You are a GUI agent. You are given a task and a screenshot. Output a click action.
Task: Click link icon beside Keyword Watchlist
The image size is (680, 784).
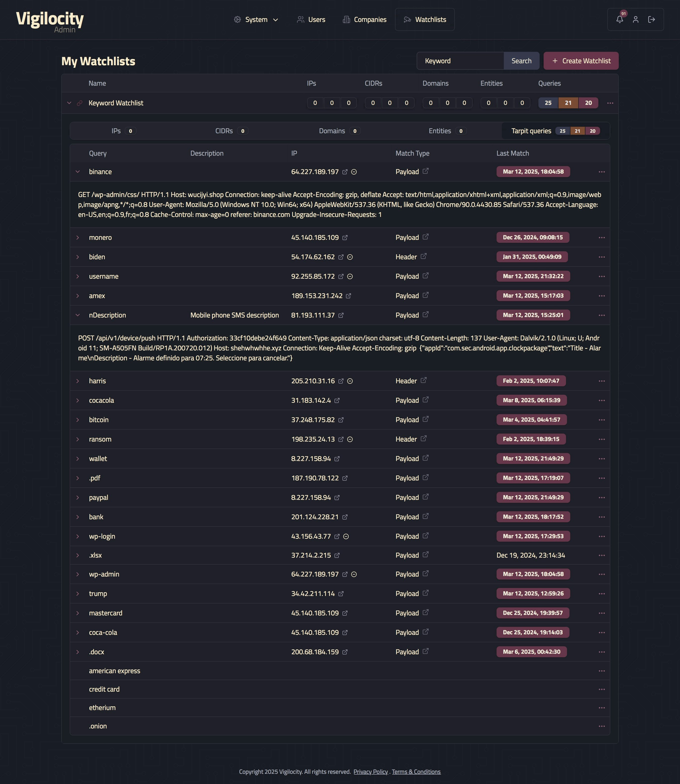point(80,103)
